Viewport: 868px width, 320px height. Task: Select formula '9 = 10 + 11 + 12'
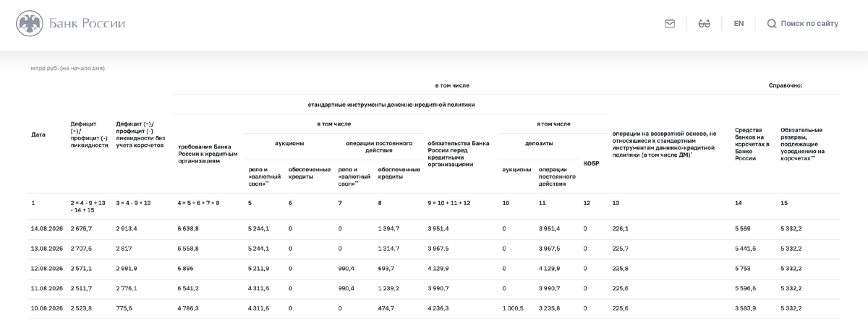tap(449, 203)
